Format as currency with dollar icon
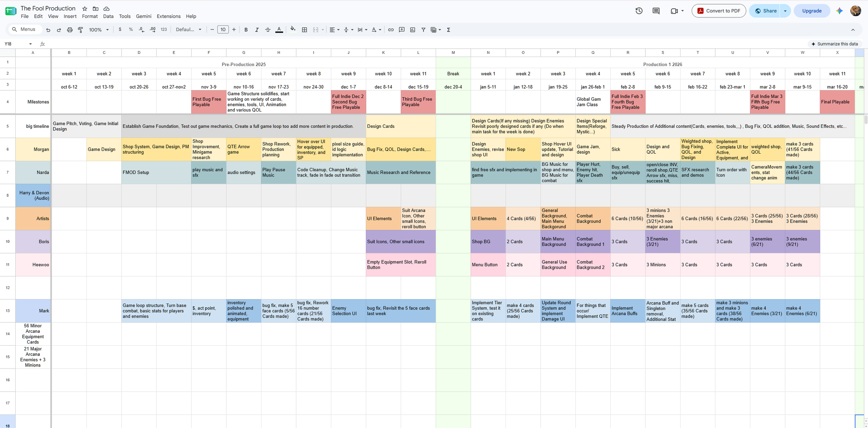The image size is (868, 428). pos(120,30)
